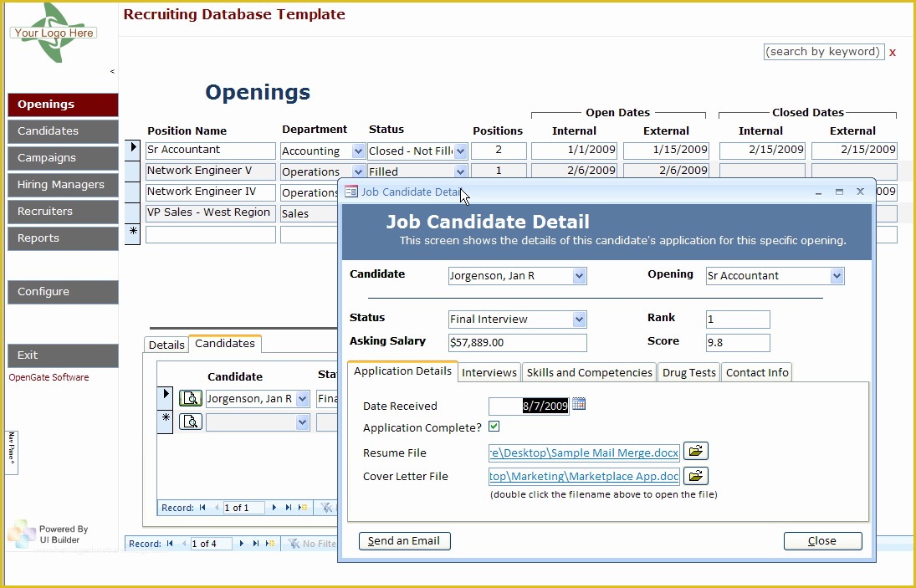Clear the keyword search with the red X
The width and height of the screenshot is (916, 588).
(x=893, y=52)
